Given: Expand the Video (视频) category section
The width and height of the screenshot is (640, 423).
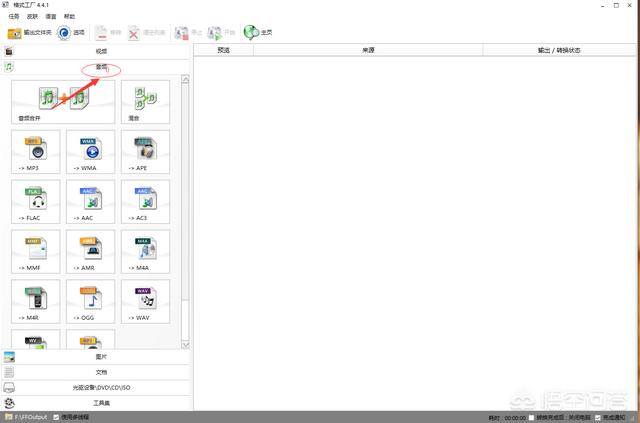Looking at the screenshot, I should (100, 50).
